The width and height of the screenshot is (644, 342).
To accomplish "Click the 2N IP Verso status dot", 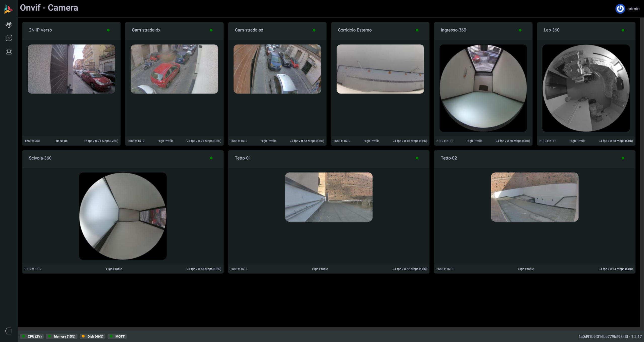I will tap(108, 30).
